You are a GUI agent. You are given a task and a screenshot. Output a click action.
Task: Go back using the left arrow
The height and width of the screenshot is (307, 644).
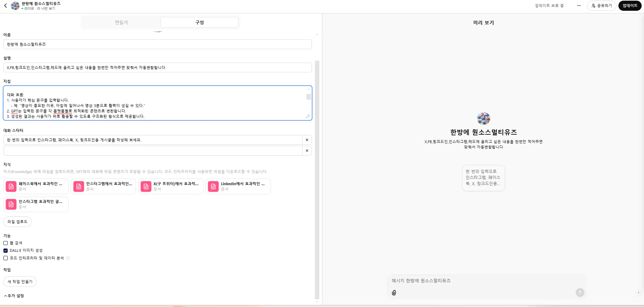click(5, 6)
